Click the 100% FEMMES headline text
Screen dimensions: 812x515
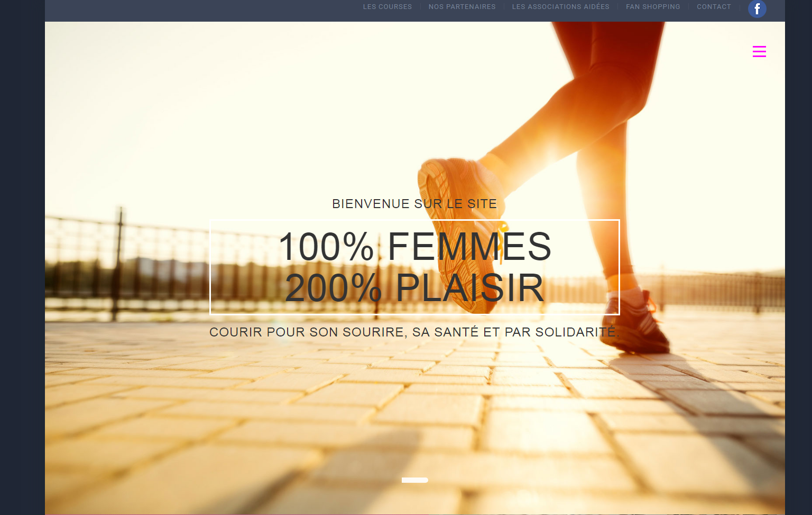(x=415, y=246)
